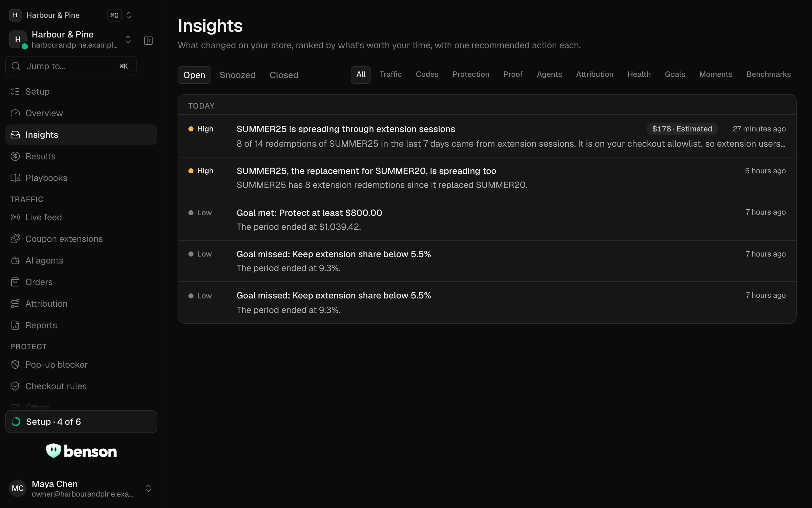Click the AI agents robot icon
This screenshot has height=508, width=812.
15,260
